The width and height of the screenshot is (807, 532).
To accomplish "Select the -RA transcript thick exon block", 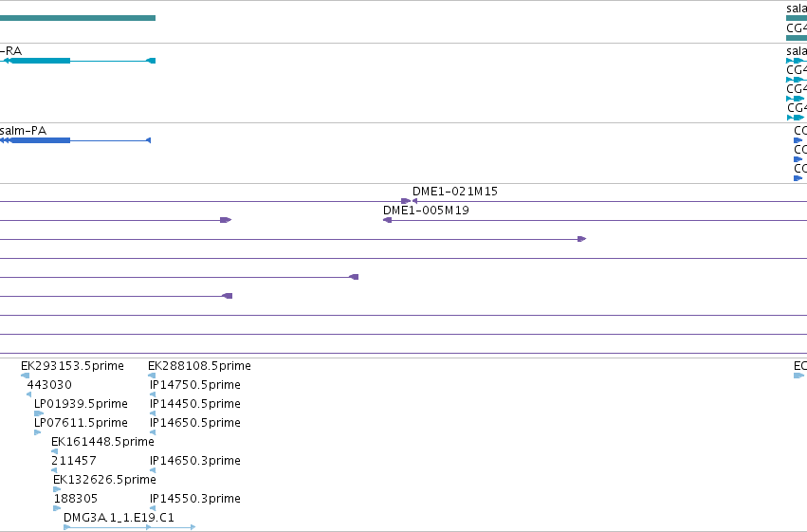I will tap(40, 61).
